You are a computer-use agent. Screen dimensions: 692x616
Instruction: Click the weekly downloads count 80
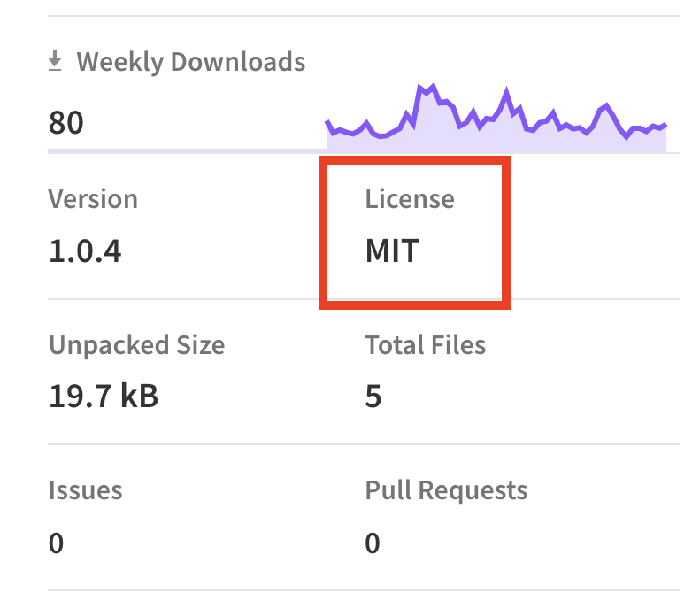[x=65, y=123]
